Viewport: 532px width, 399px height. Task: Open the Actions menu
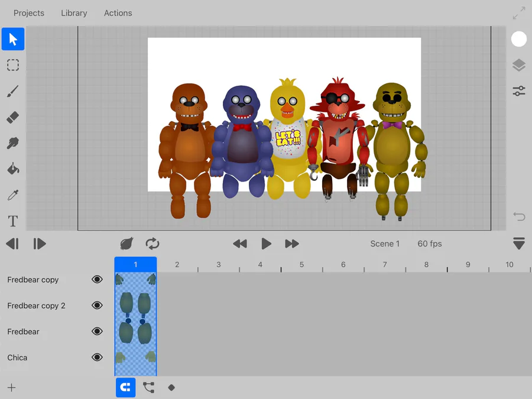coord(118,13)
